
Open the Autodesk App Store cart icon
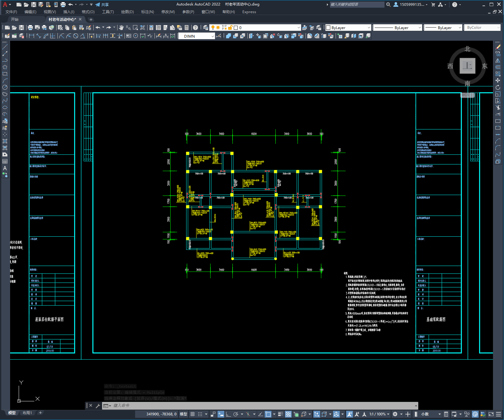(x=433, y=5)
